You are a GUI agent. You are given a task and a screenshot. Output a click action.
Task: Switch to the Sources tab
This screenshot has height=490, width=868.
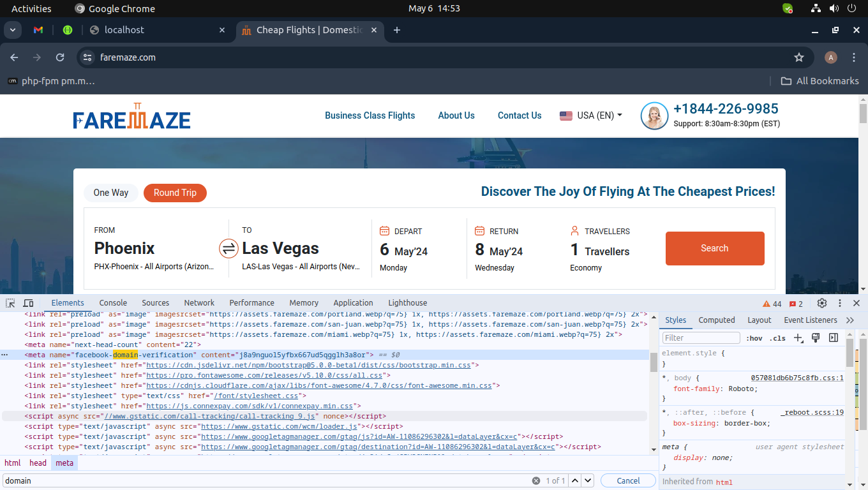(x=156, y=303)
